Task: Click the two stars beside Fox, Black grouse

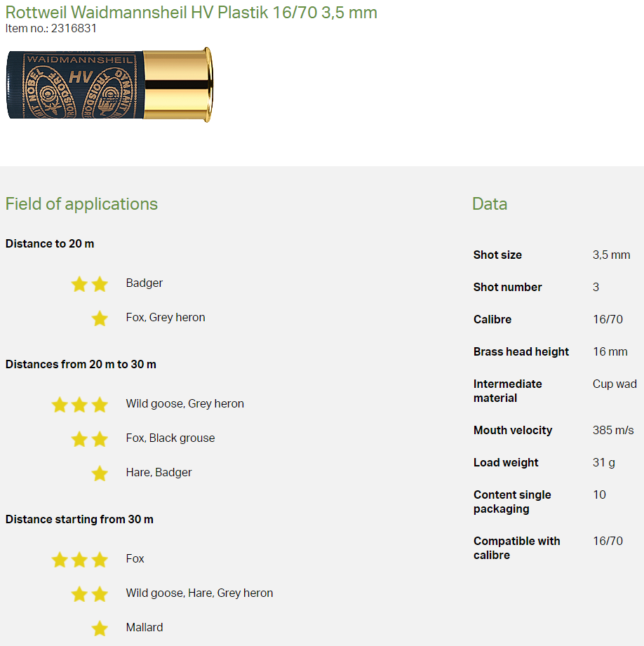Action: point(90,439)
